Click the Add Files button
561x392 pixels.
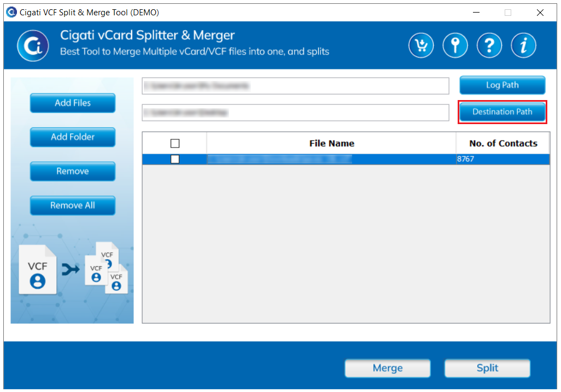73,103
